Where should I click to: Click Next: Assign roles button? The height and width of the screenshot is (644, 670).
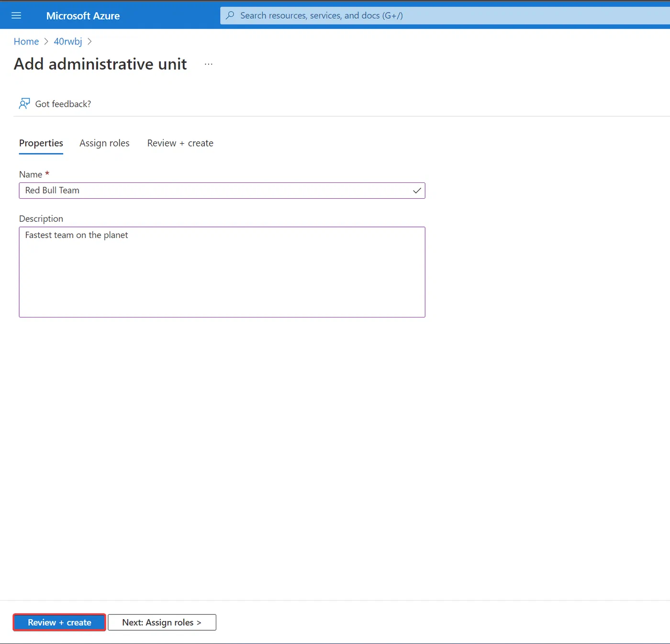(162, 622)
